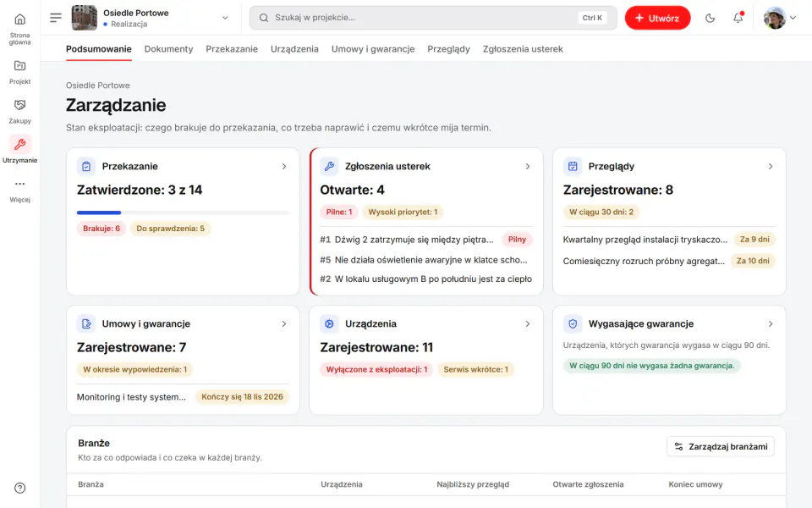Click the Urządzenia column header in Branże

point(341,484)
